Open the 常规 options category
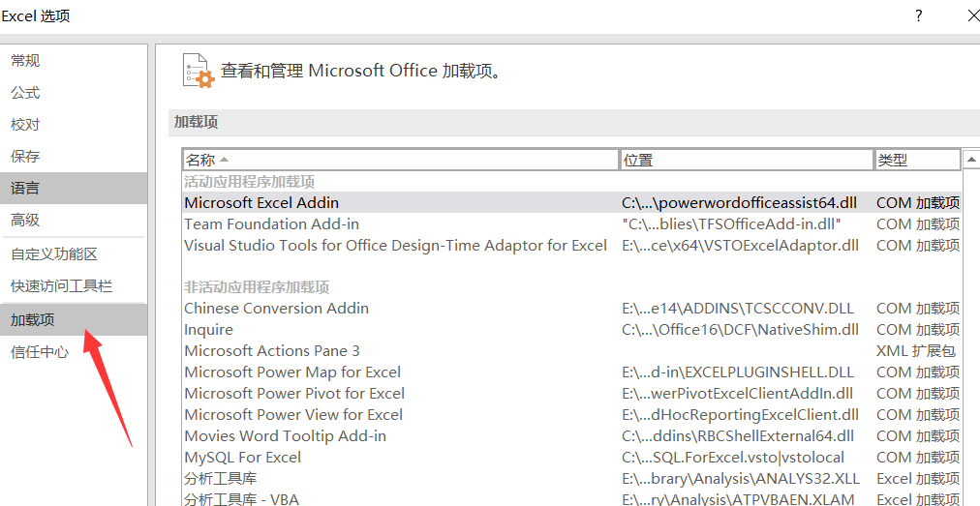 74,61
